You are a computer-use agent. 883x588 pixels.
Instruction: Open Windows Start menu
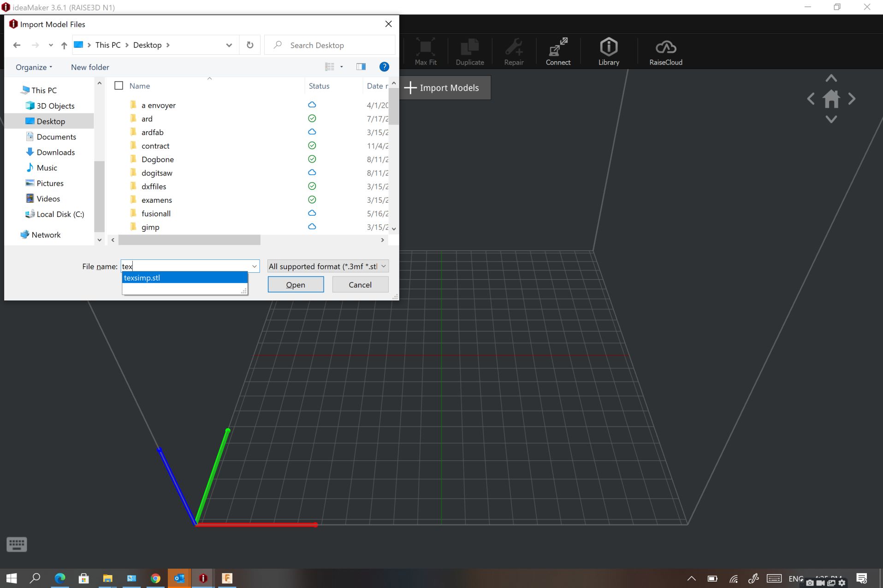click(x=12, y=578)
